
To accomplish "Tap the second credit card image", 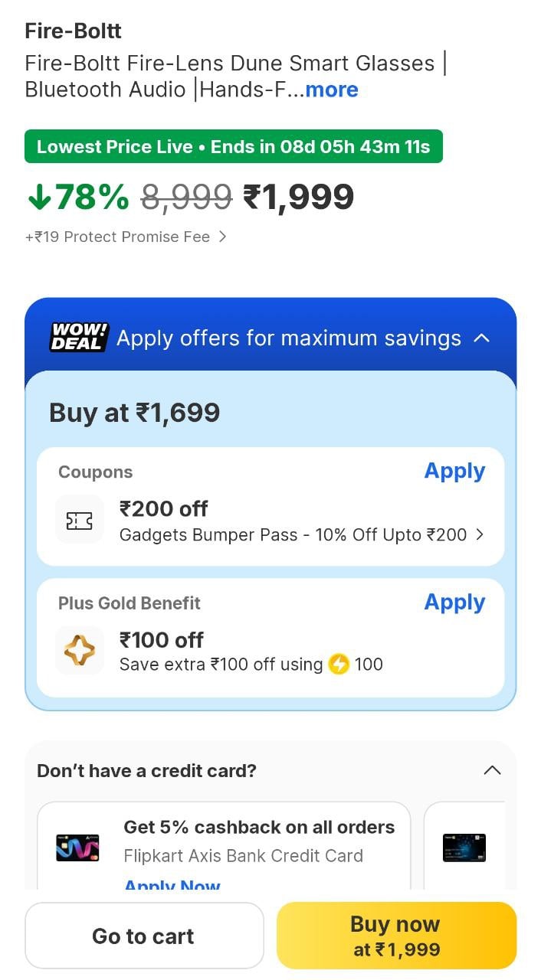I will point(464,848).
